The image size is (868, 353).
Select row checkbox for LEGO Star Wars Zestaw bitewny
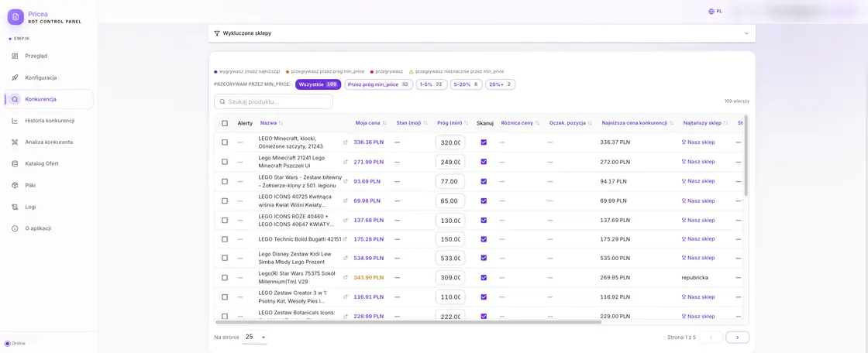coord(225,181)
